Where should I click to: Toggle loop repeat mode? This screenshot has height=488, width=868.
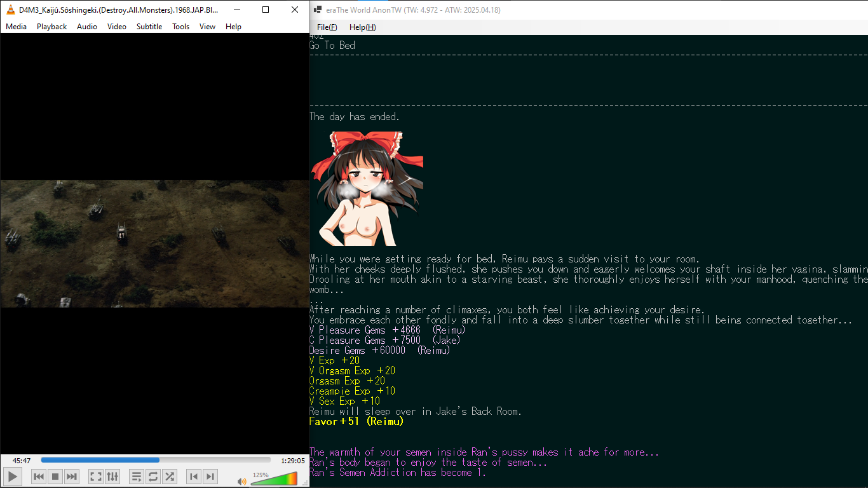(153, 477)
